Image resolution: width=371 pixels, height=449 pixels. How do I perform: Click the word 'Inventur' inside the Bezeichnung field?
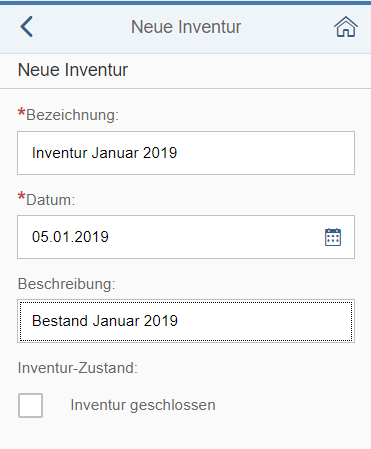pyautogui.click(x=60, y=153)
